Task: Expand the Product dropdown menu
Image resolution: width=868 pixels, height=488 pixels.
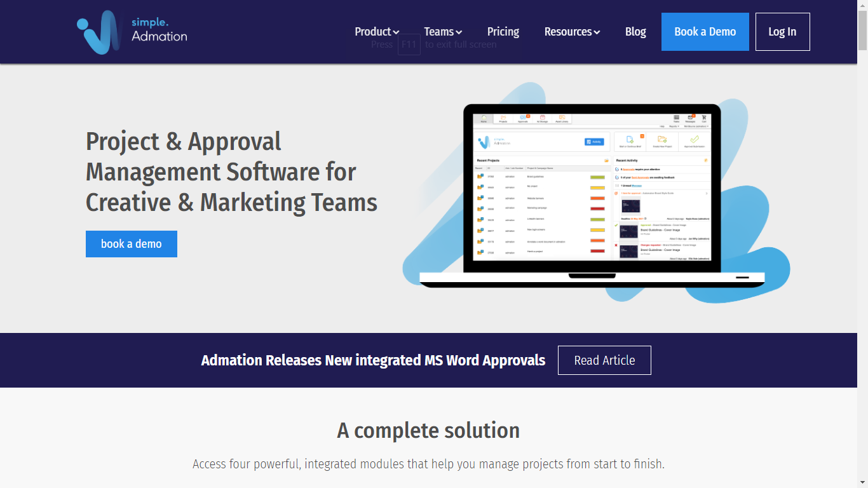Action: click(377, 32)
